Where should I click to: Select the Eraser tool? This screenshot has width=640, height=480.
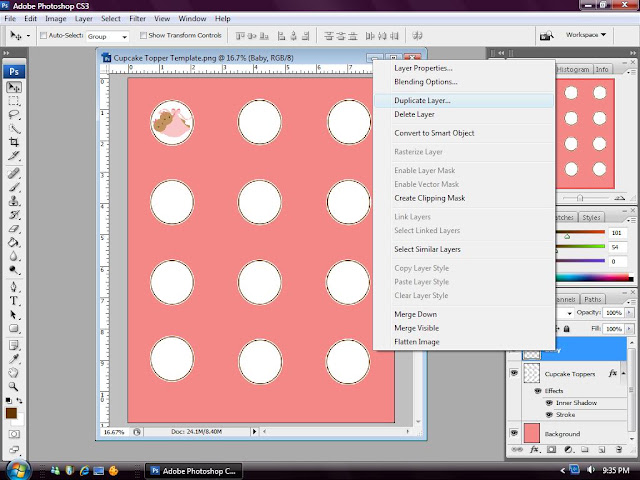pyautogui.click(x=14, y=229)
